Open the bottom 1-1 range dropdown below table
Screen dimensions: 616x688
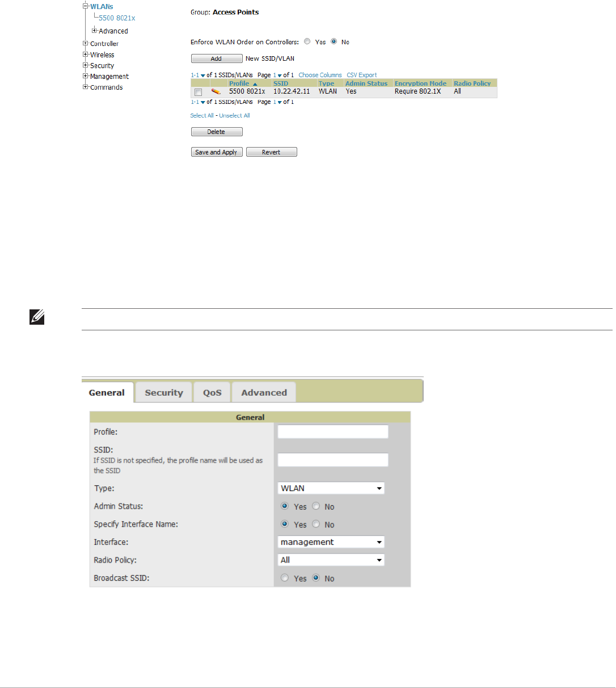pyautogui.click(x=198, y=102)
